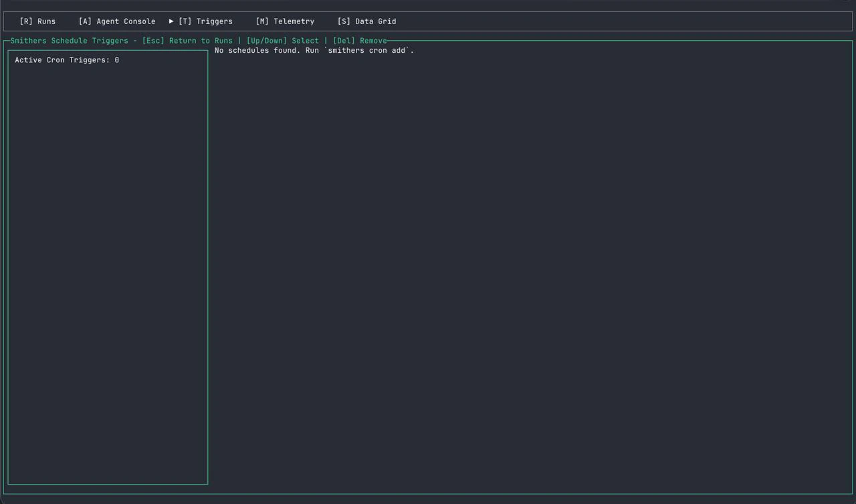
Task: Click Return to Runs in the header
Action: [201, 40]
